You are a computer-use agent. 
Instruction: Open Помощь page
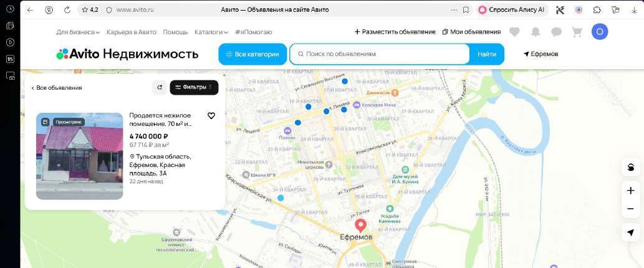pos(175,32)
